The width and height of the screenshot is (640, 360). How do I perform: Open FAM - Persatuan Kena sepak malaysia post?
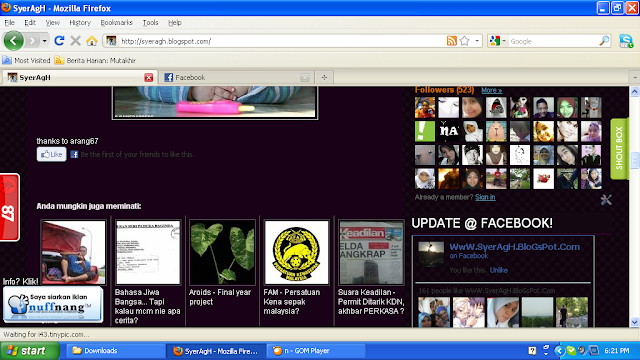point(292,302)
